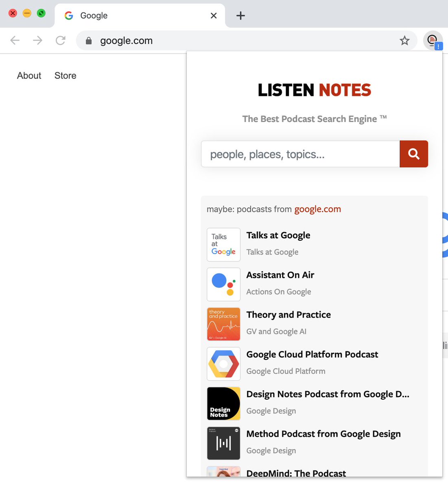
Task: Open the Talks at Google title link
Action: (x=278, y=235)
